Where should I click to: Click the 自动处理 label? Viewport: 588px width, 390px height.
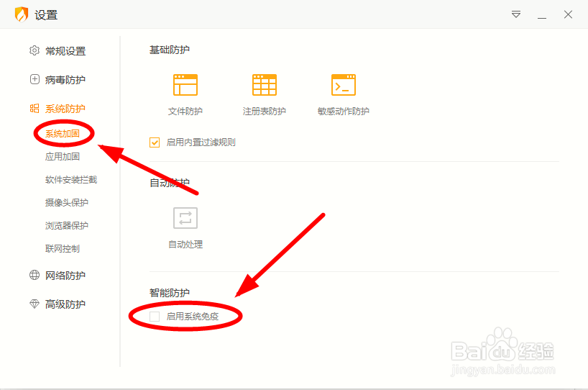[185, 245]
